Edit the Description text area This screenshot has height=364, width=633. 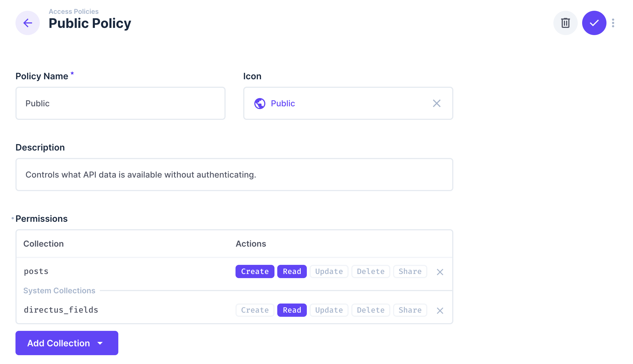pyautogui.click(x=234, y=175)
